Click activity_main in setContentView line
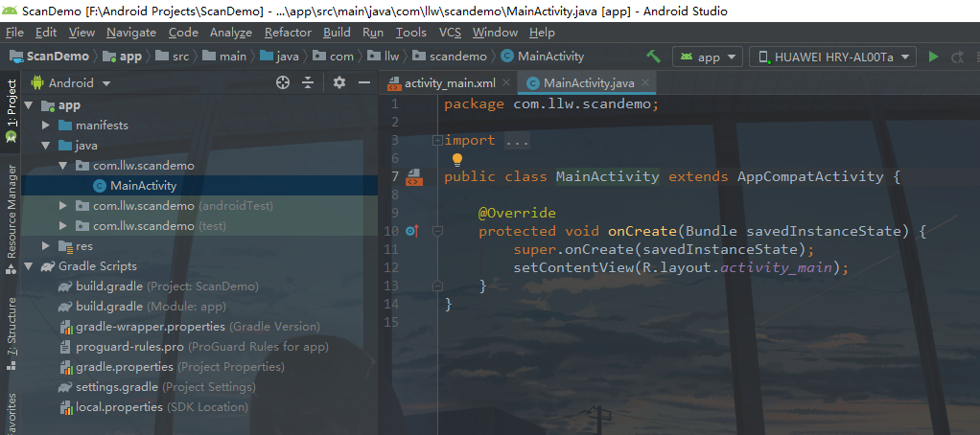Viewport: 980px width, 435px height. 776,267
